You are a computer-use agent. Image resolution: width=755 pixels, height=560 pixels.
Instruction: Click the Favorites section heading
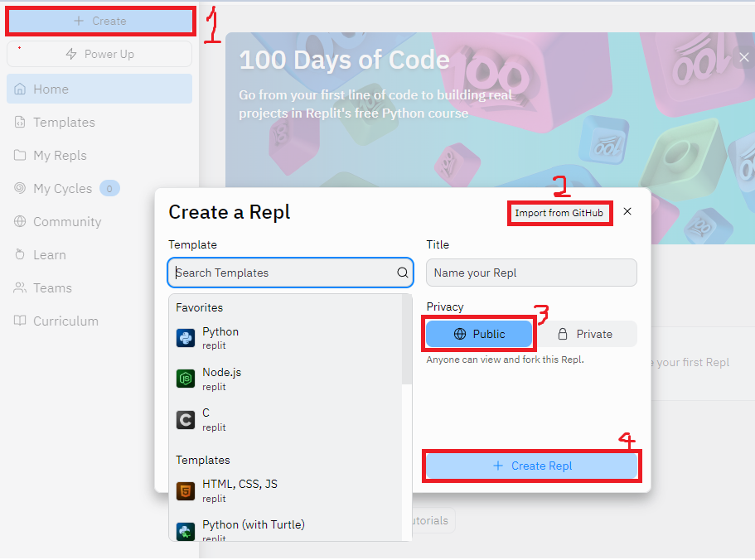[x=200, y=307]
